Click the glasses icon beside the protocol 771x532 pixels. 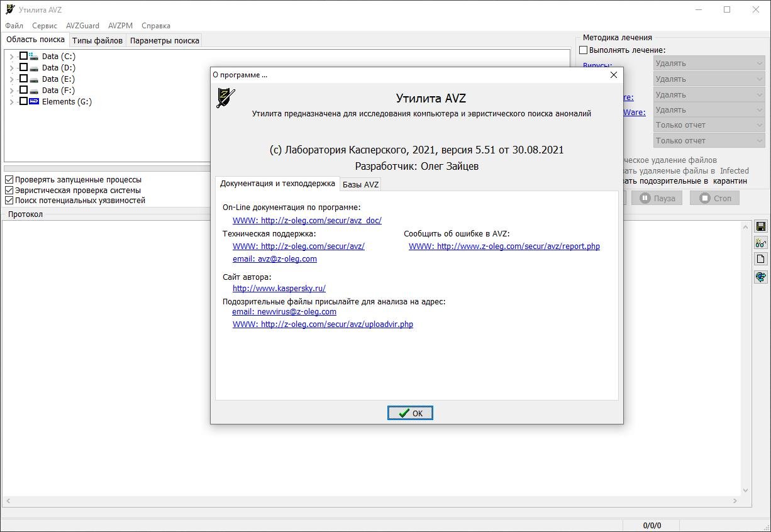[x=760, y=243]
